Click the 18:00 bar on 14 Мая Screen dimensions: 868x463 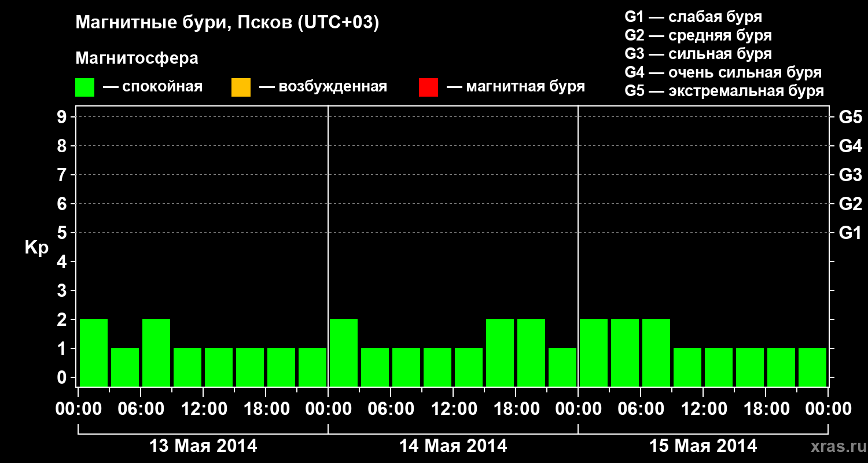click(531, 352)
